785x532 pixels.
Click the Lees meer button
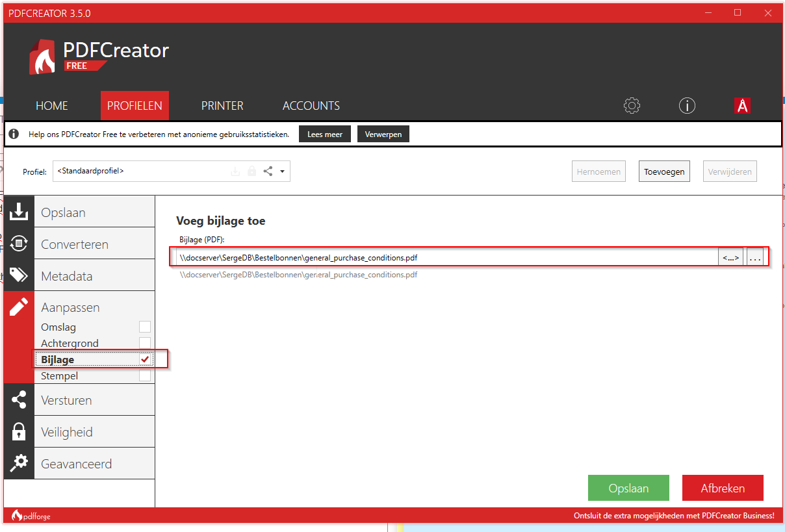click(324, 134)
